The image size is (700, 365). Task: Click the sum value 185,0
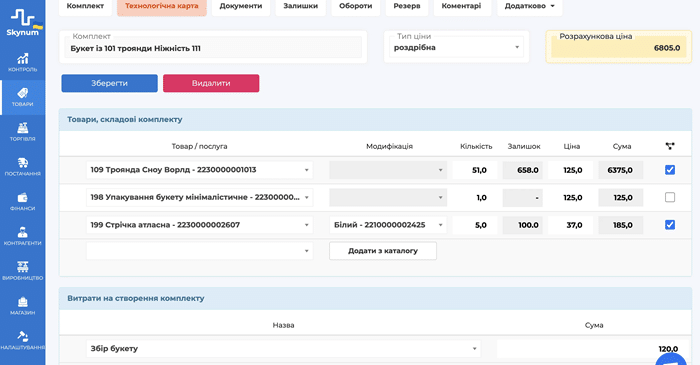point(621,225)
